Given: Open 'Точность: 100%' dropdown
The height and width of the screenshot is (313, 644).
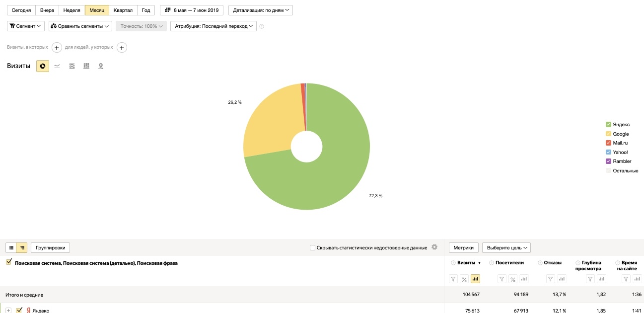Looking at the screenshot, I should click(x=142, y=26).
